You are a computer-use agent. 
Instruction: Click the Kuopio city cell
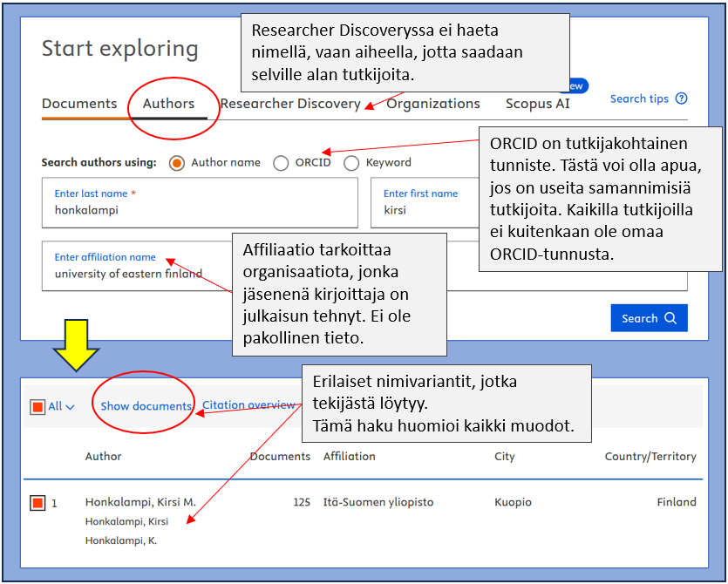click(x=513, y=502)
